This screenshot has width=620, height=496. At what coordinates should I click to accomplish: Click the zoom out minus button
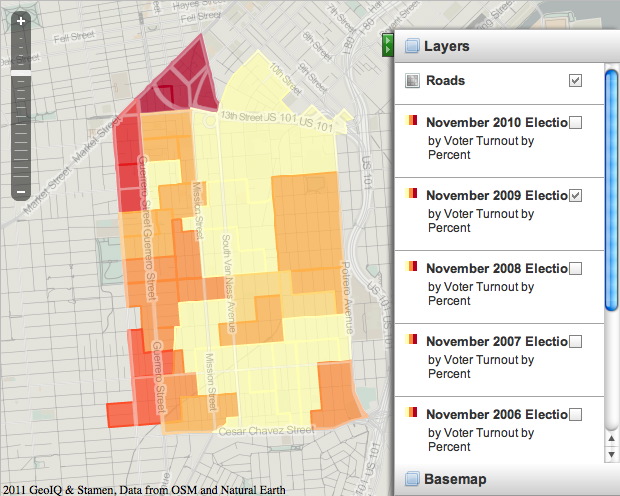21,191
